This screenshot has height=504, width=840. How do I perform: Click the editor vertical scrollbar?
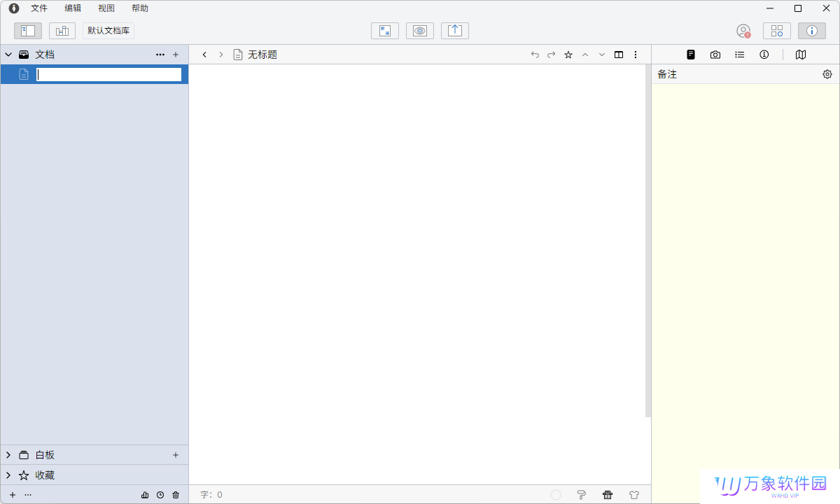pos(648,241)
